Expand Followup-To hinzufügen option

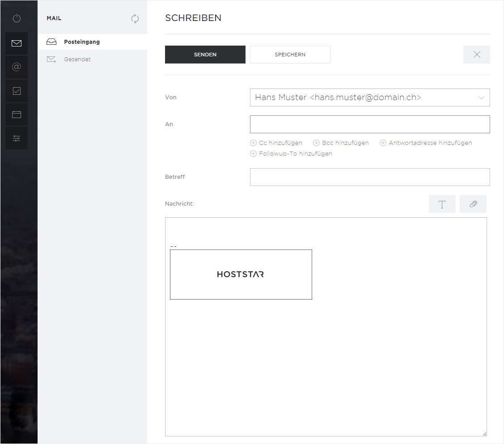pyautogui.click(x=291, y=153)
